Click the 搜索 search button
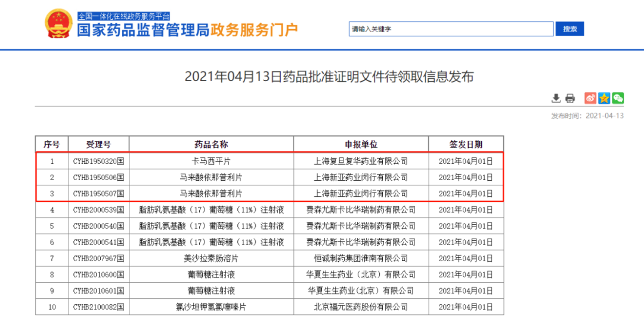The image size is (644, 331). point(569,29)
